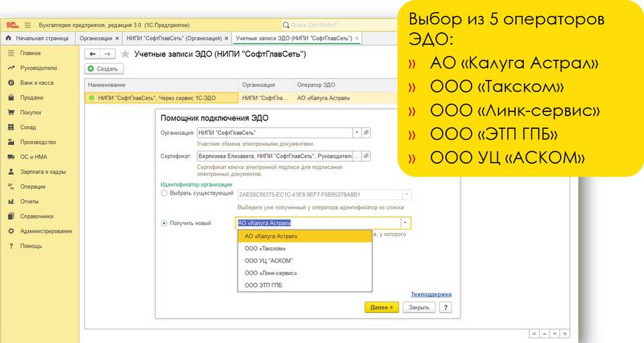Screen dimensions: 644x343
Task: Expand the existing identifier dropdown arrow
Action: tap(407, 194)
